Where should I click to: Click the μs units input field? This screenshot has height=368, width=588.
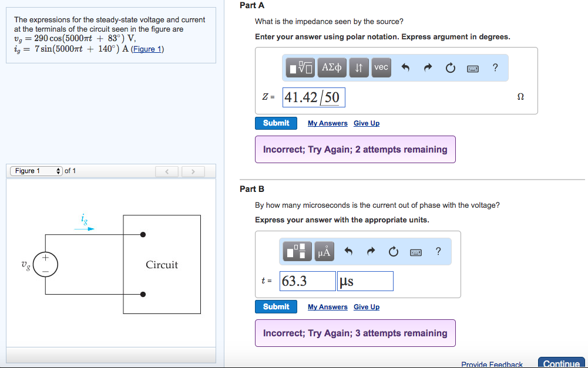click(x=365, y=281)
